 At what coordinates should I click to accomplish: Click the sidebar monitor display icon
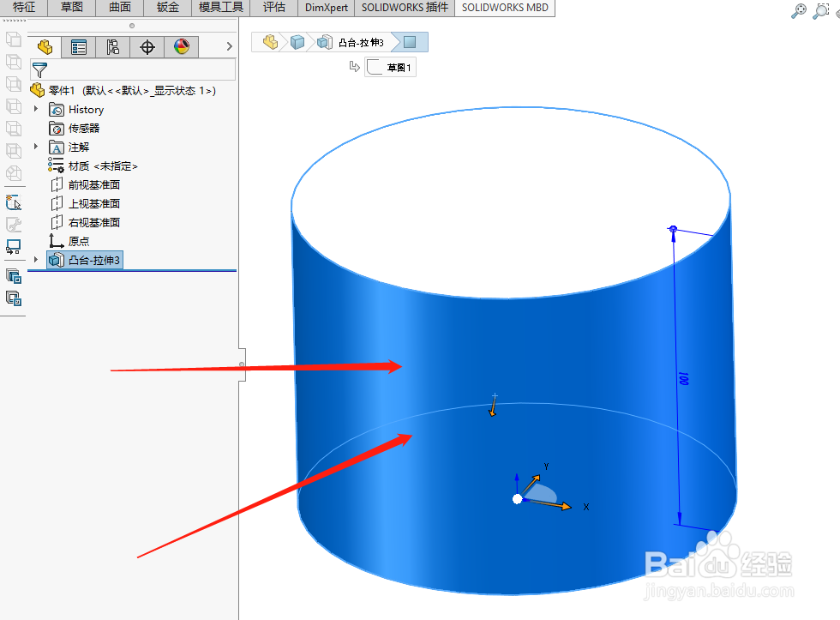pyautogui.click(x=14, y=247)
